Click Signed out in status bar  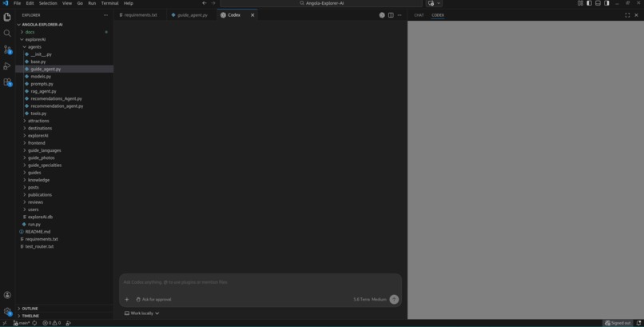click(618, 323)
